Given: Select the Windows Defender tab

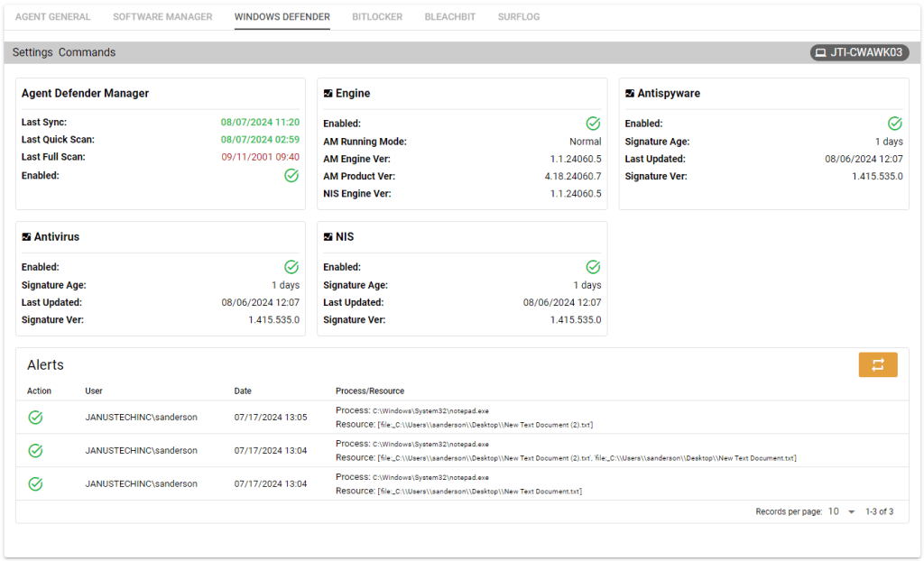Looking at the screenshot, I should 282,17.
